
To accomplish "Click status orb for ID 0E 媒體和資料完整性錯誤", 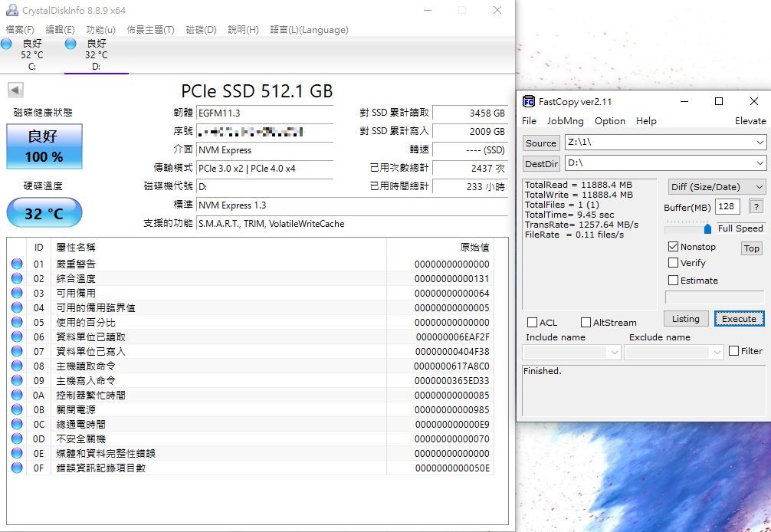I will pos(17,453).
